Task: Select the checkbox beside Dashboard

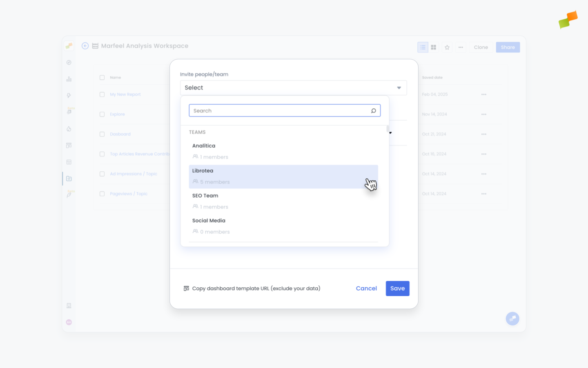Action: point(102,134)
